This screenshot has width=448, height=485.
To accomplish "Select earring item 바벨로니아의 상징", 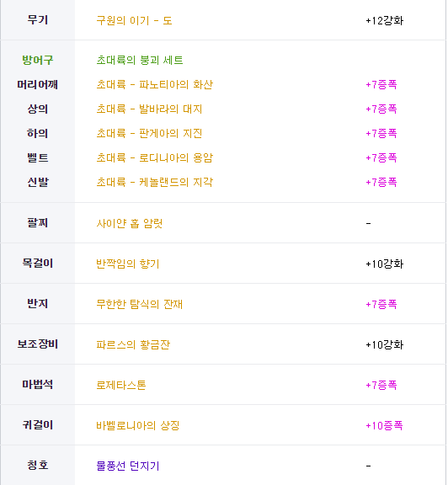I will pyautogui.click(x=137, y=425).
